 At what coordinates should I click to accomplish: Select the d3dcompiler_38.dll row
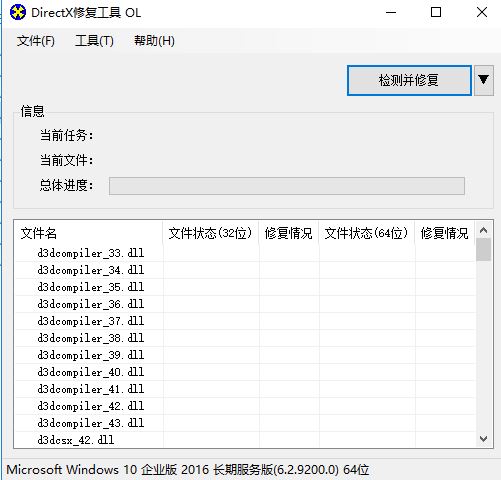pos(245,338)
